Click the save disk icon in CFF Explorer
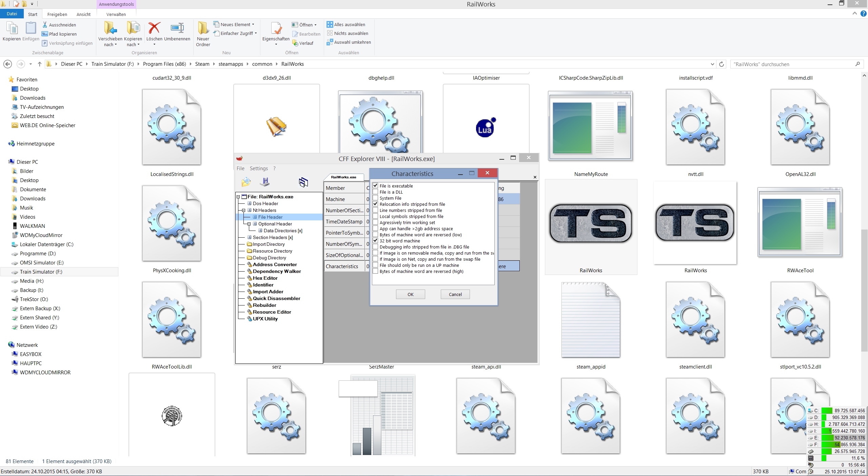This screenshot has height=476, width=868. pyautogui.click(x=265, y=182)
